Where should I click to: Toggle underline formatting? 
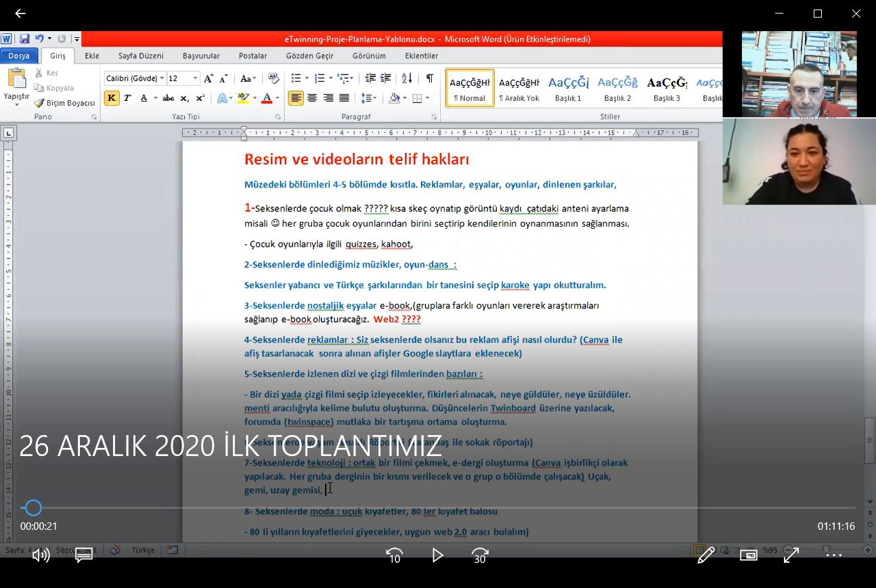[144, 98]
